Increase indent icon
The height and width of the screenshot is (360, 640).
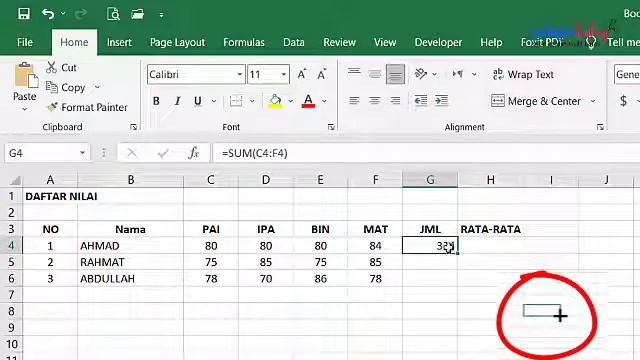441,100
